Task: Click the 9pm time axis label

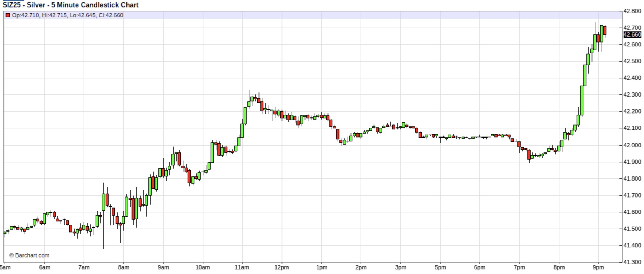Action: 598,267
